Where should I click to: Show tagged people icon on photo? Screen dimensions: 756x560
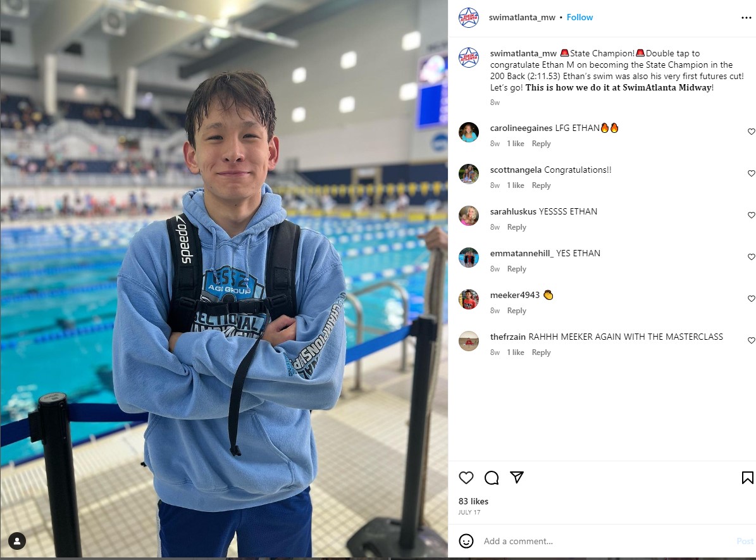17,541
